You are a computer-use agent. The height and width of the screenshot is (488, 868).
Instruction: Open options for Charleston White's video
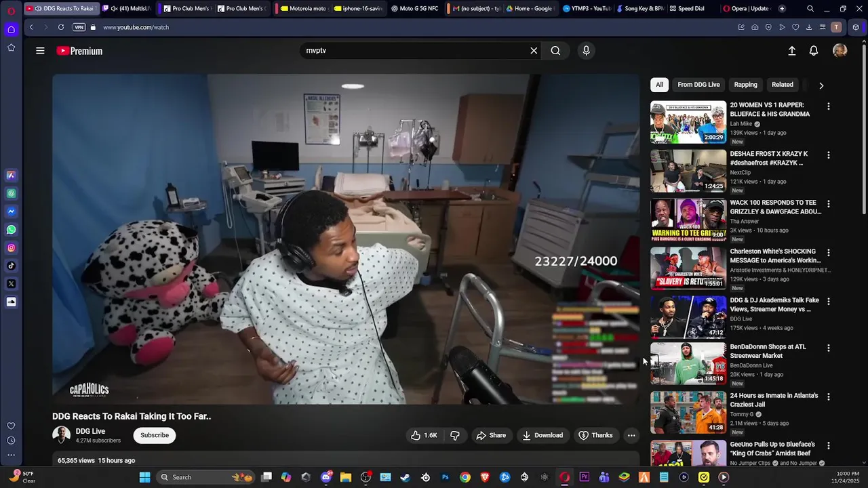pos(828,253)
